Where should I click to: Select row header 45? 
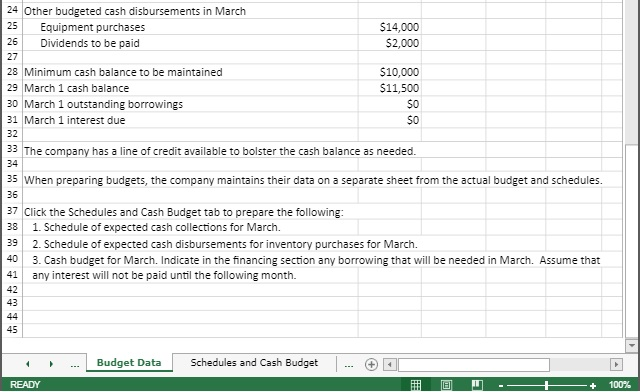[x=12, y=330]
